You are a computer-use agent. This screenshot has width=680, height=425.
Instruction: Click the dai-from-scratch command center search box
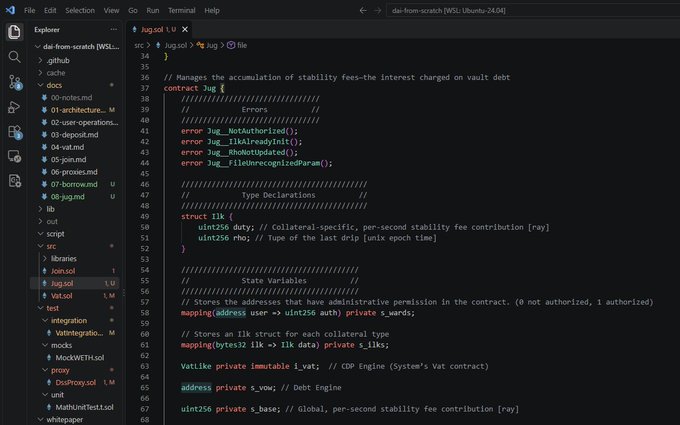pyautogui.click(x=533, y=10)
